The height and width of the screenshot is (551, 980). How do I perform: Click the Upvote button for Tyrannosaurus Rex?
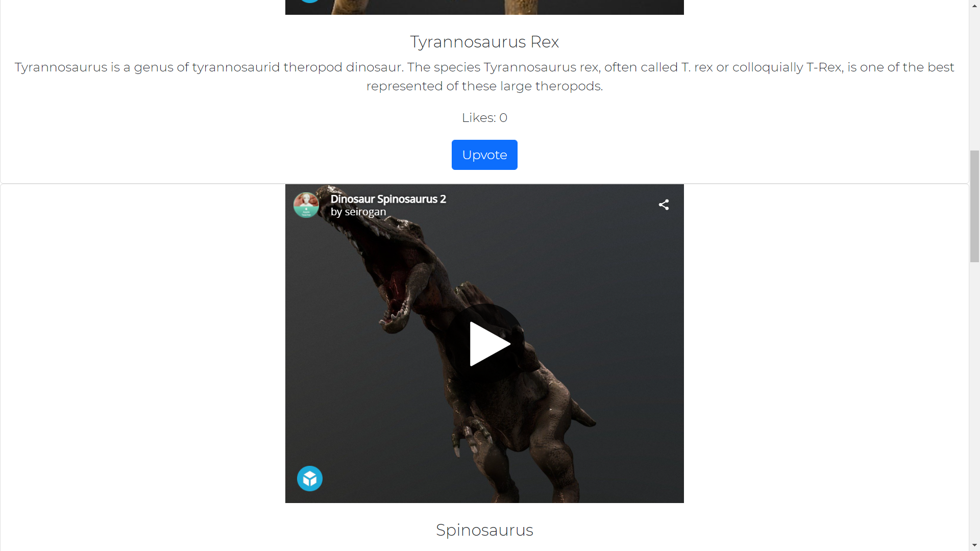pyautogui.click(x=484, y=155)
